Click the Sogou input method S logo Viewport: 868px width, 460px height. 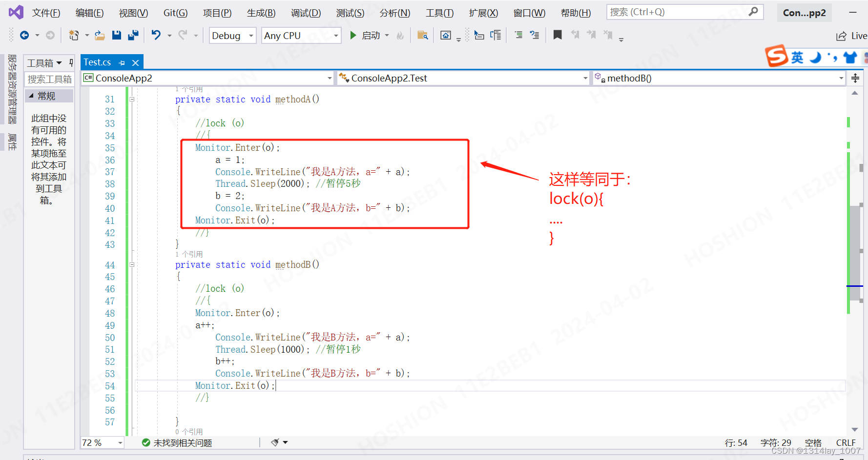pos(777,56)
